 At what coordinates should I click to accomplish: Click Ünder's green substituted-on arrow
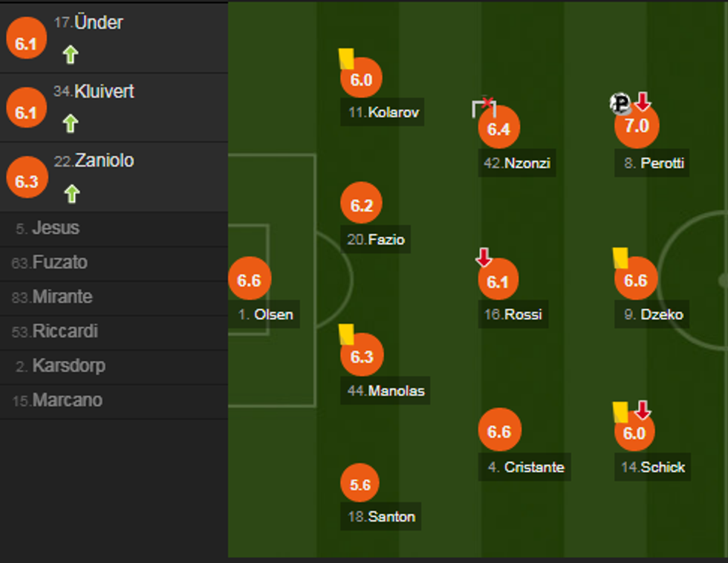(x=71, y=54)
